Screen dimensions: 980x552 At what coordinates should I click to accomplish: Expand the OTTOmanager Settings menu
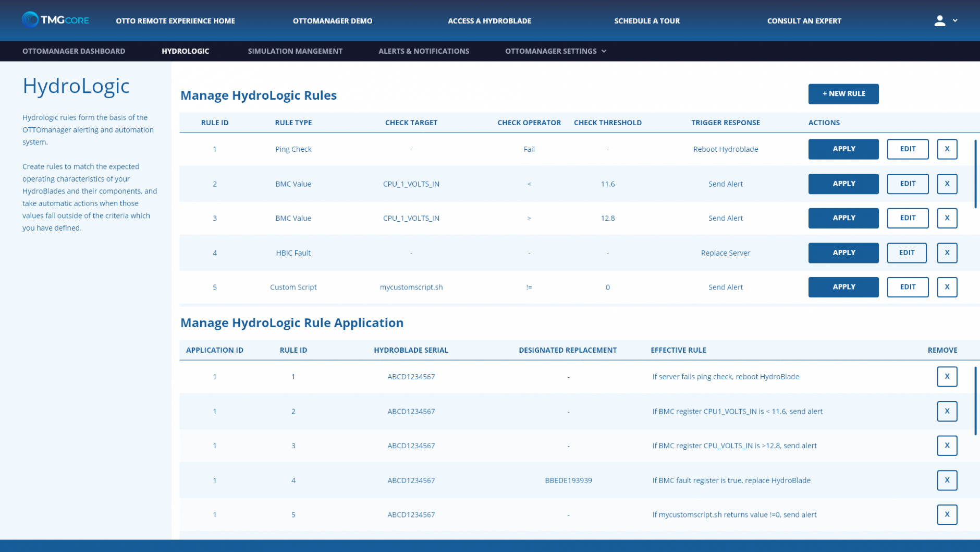point(556,51)
